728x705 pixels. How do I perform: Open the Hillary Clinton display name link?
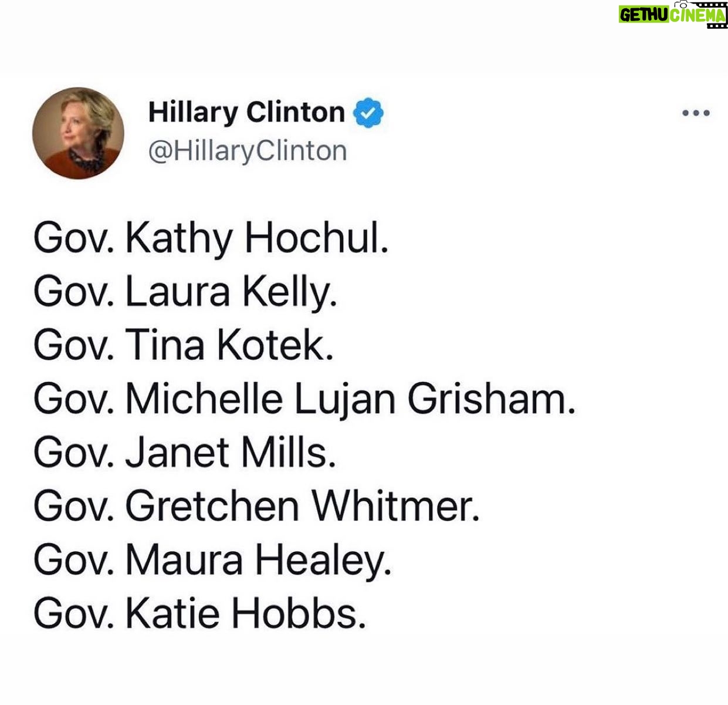pos(246,113)
